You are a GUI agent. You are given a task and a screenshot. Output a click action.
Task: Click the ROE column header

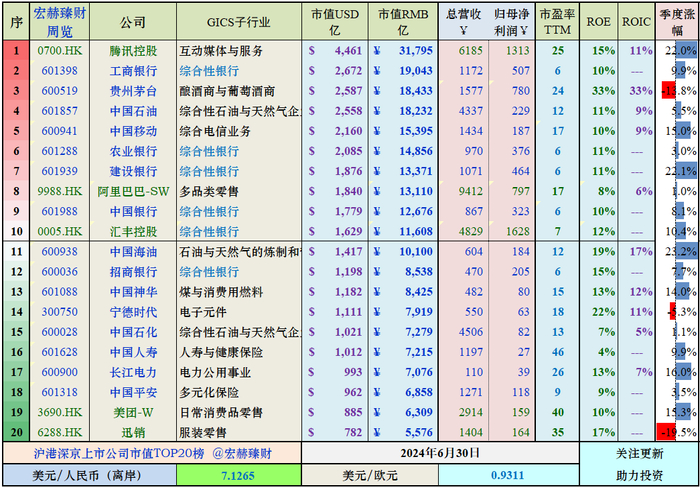[x=598, y=22]
